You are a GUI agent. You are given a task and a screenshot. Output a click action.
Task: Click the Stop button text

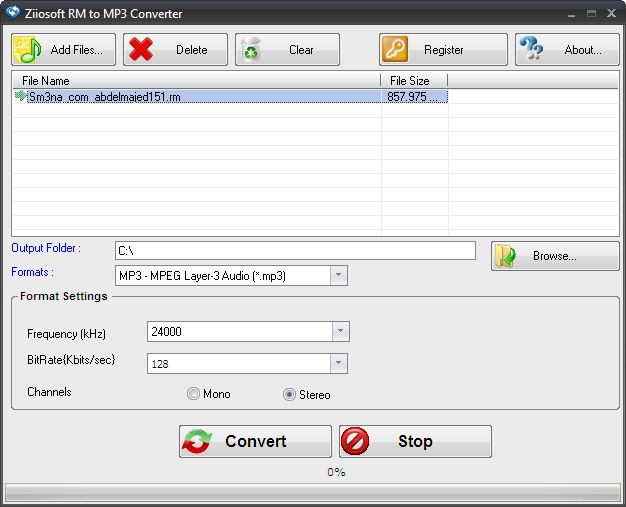pos(415,441)
